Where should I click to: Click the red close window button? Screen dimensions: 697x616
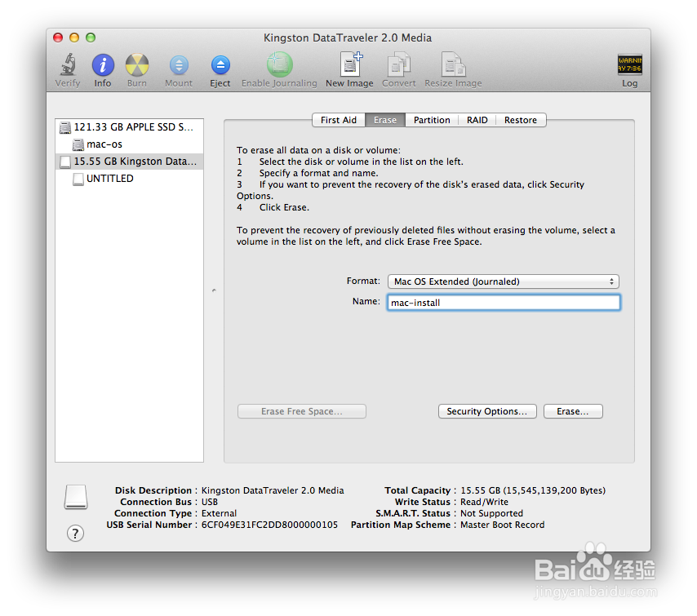[58, 38]
